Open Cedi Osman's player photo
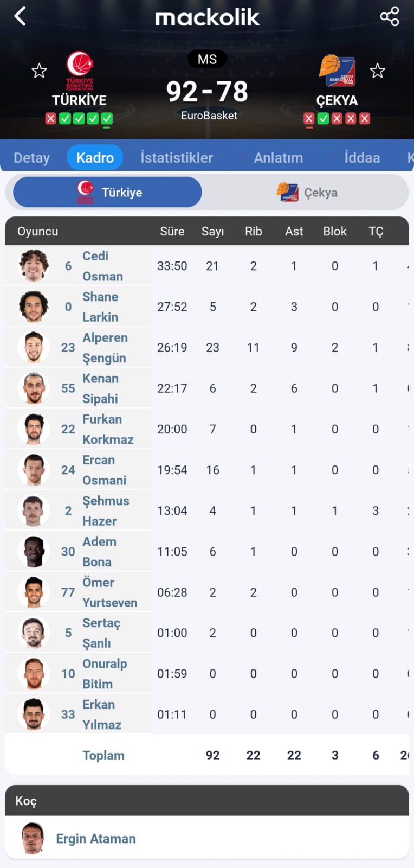 (x=34, y=265)
